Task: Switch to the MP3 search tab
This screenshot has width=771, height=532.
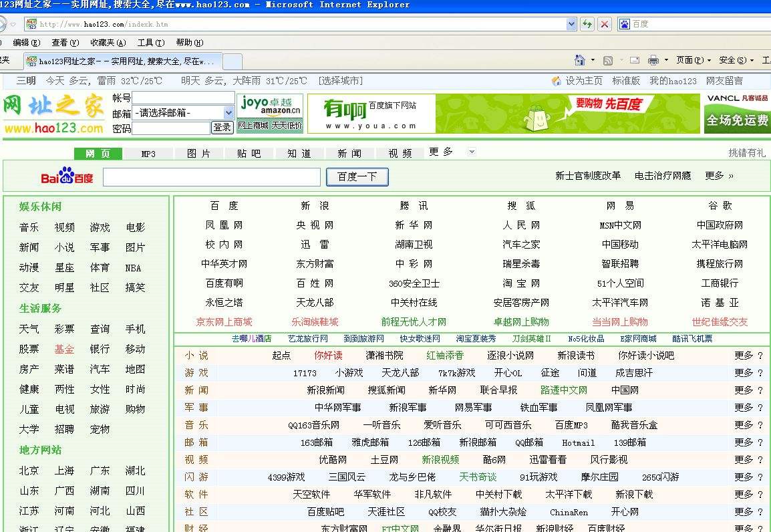Action: coord(148,152)
